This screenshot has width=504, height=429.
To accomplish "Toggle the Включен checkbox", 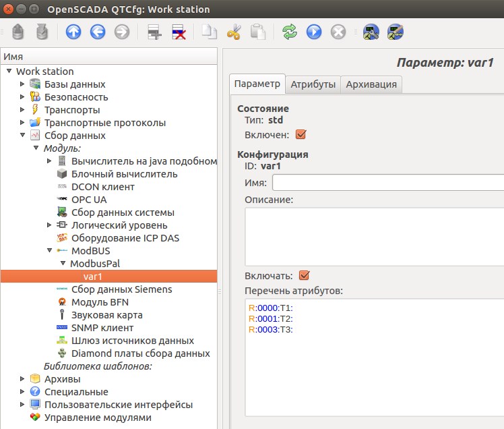I will pos(301,134).
